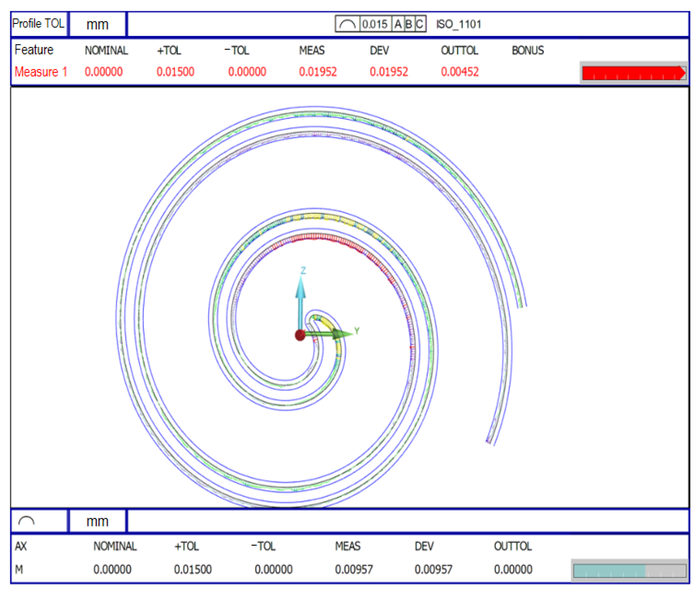Click the green Y axis arrow

pos(337,334)
